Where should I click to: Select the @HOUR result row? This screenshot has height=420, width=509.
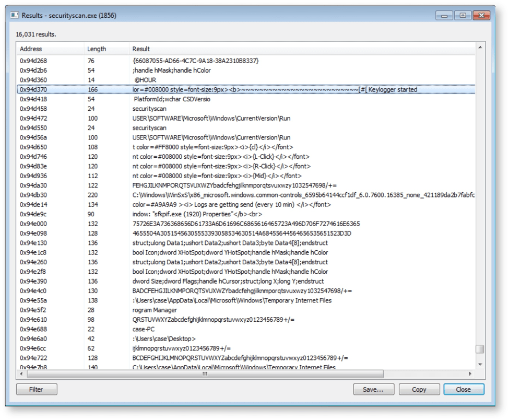point(246,80)
